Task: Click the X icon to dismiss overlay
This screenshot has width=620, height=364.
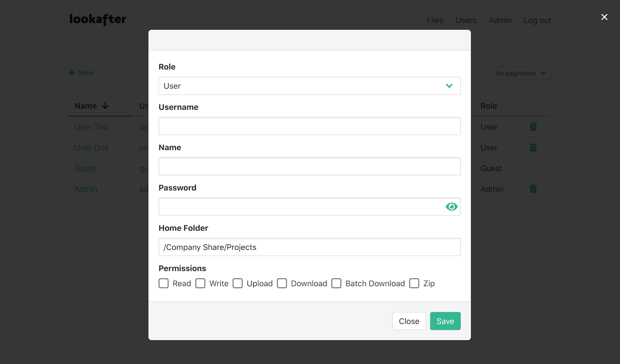Action: (604, 17)
